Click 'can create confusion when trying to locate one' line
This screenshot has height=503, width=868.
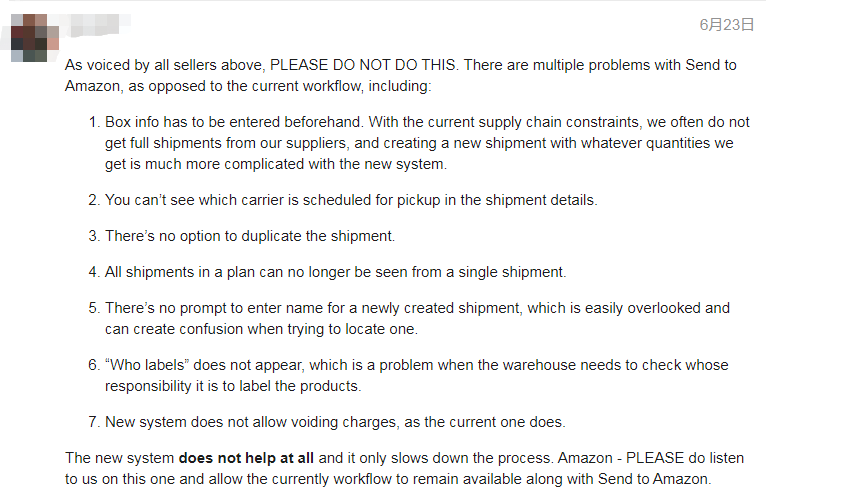261,329
